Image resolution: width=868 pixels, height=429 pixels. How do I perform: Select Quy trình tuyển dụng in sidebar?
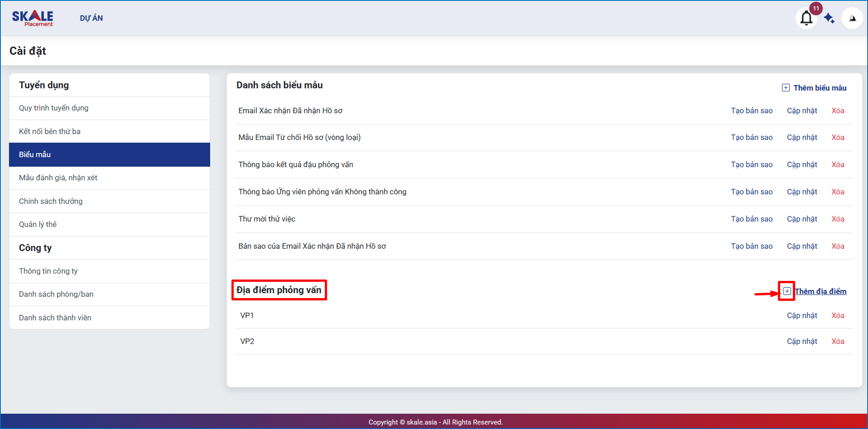54,108
